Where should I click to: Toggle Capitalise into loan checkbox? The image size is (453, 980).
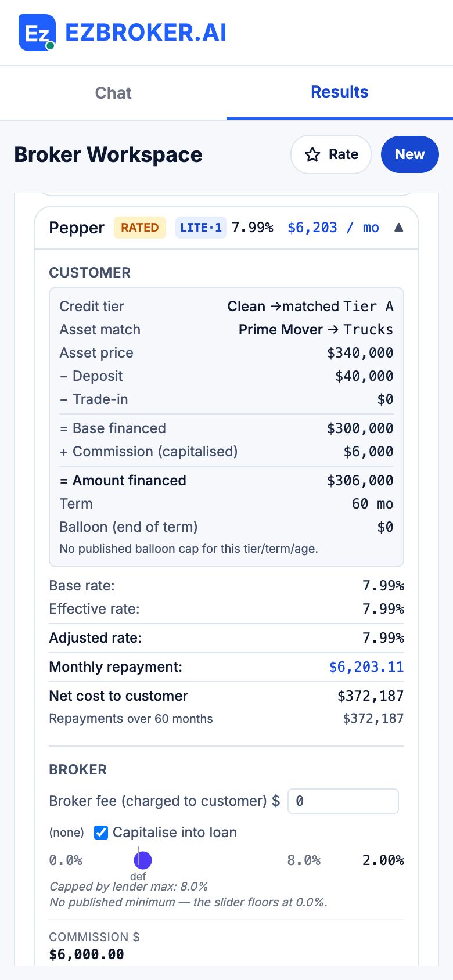[101, 833]
